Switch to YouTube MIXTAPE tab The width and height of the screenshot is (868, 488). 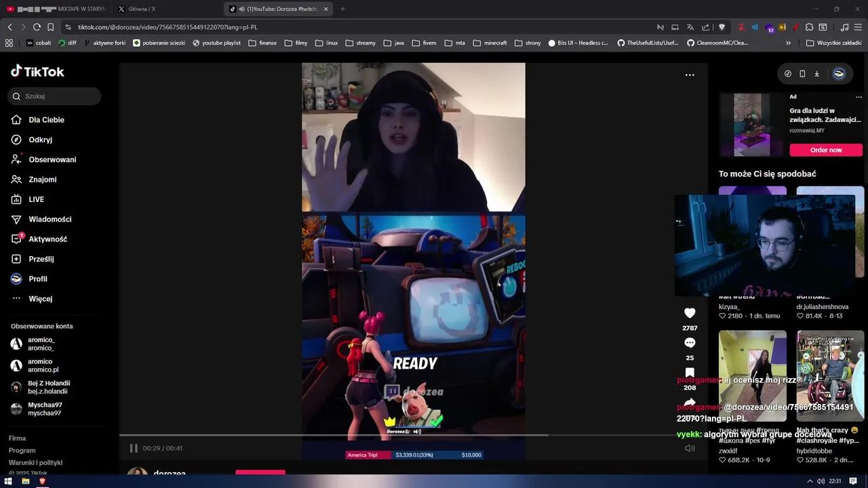[56, 9]
